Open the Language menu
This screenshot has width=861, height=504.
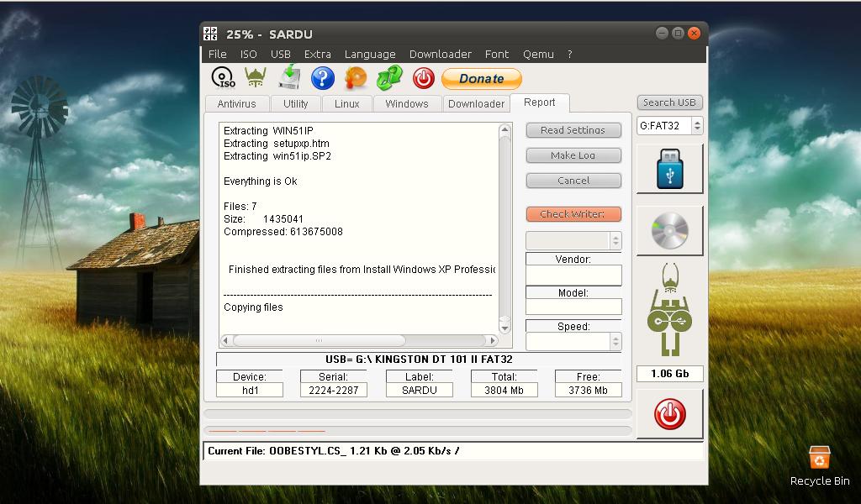pyautogui.click(x=370, y=55)
